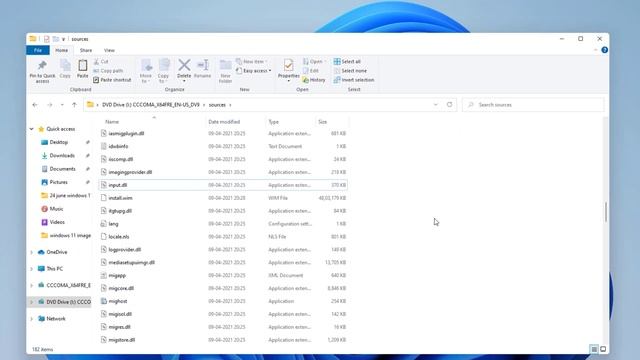Open the File menu tab

[38, 50]
